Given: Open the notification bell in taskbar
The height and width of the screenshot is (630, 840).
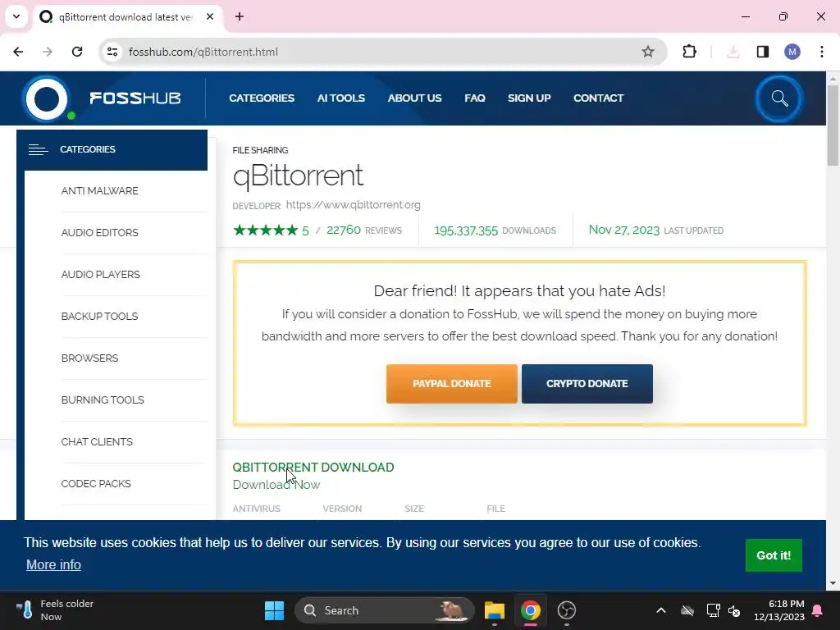Looking at the screenshot, I should [818, 610].
